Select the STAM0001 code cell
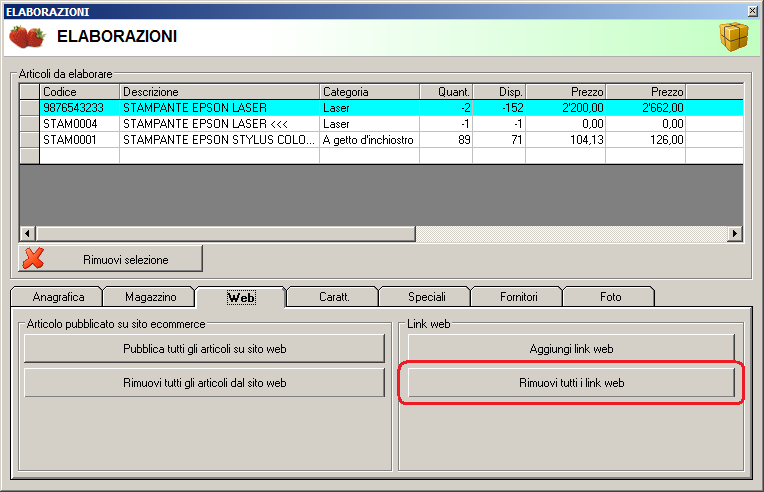 pyautogui.click(x=79, y=140)
